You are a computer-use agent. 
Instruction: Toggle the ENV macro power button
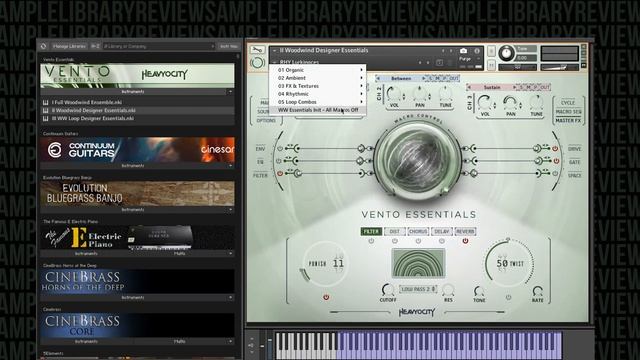tap(280, 149)
